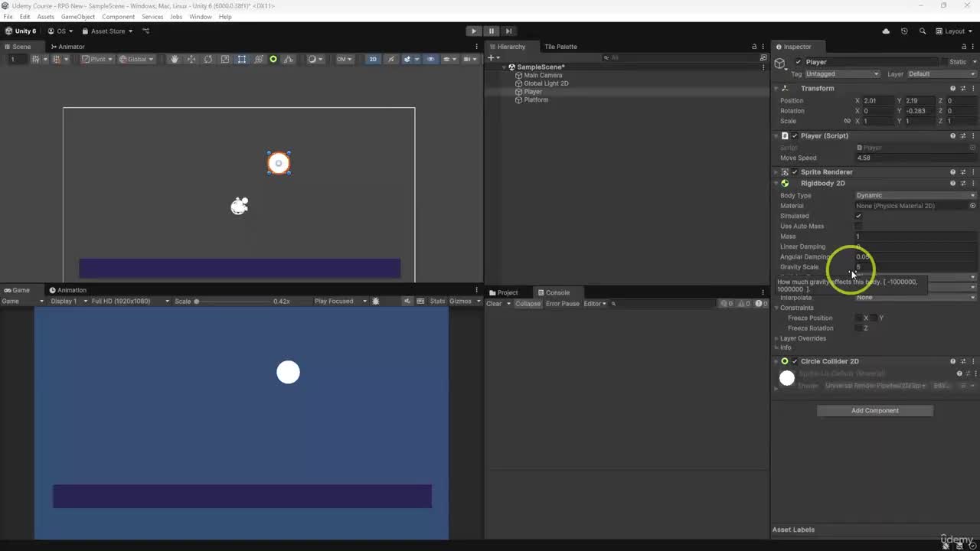980x551 pixels.
Task: Pick a Physics Material 2D object
Action: click(x=973, y=206)
